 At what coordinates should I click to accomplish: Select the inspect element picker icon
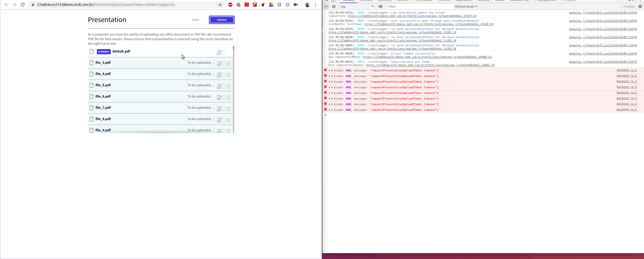tap(326, 1)
